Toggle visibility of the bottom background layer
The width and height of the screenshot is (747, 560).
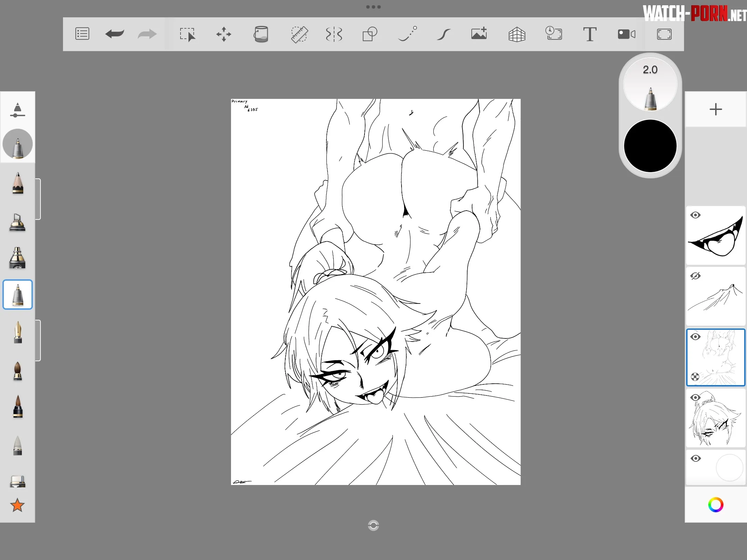[695, 458]
